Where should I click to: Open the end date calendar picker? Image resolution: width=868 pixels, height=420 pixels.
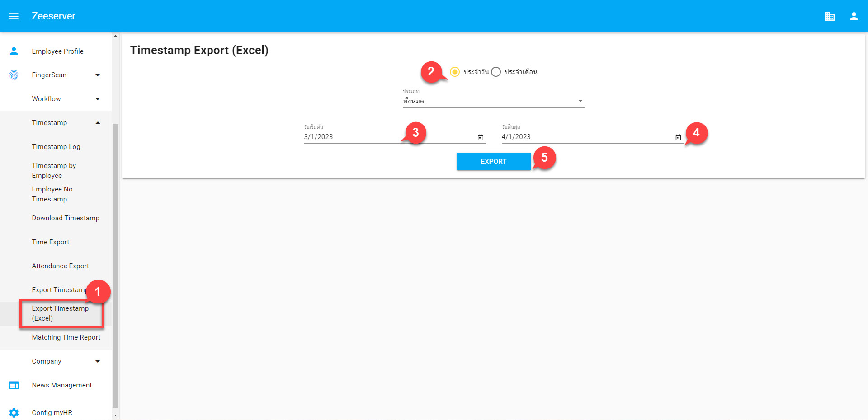[678, 137]
